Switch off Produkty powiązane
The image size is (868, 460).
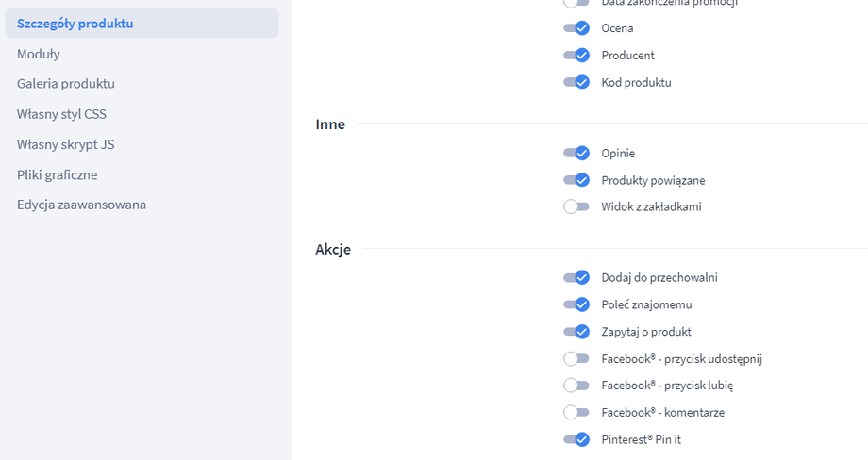pos(576,180)
